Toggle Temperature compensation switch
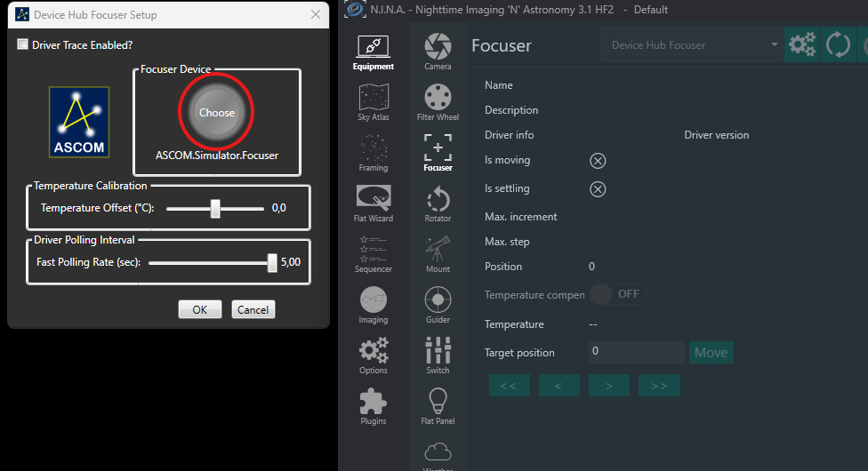This screenshot has width=868, height=471. point(618,294)
